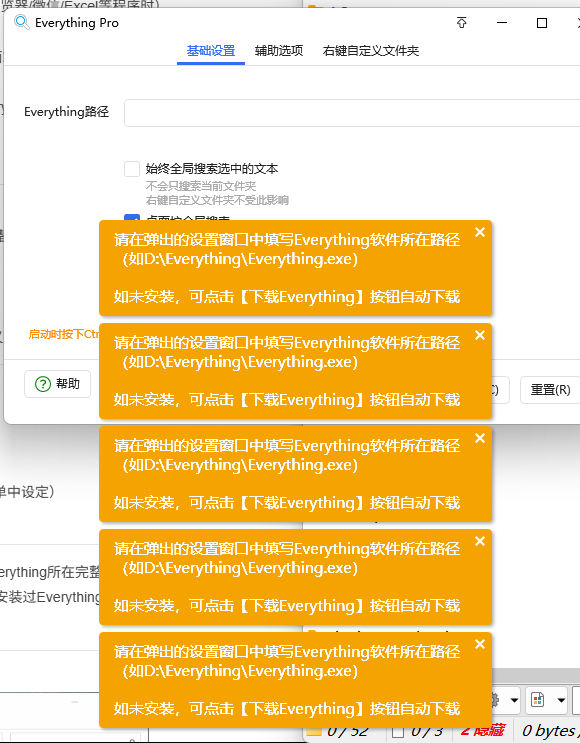Dismiss the topmost orange notification popup
This screenshot has height=743, width=580.
pos(480,232)
